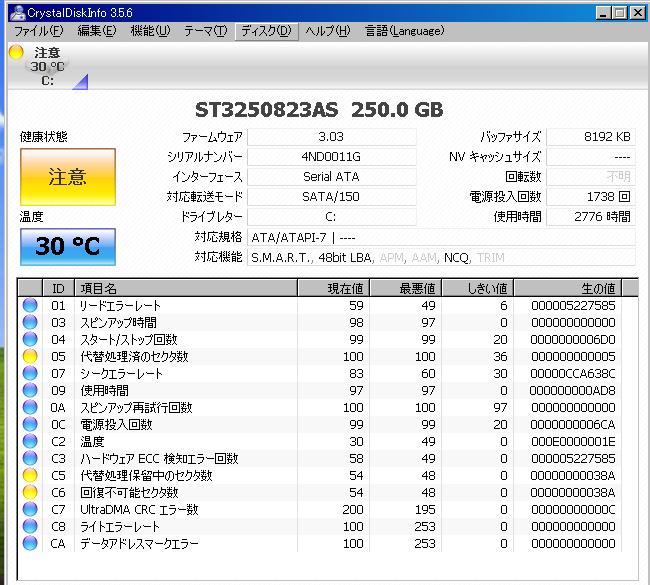
Task: Click the yellow circle for 回復不可能セクタ数
Action: pyautogui.click(x=30, y=492)
